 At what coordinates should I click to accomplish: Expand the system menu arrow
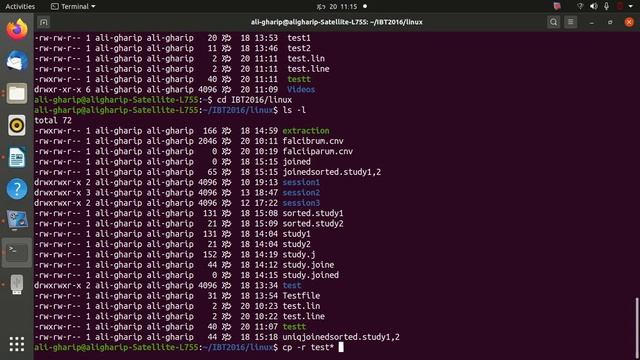(x=631, y=6)
